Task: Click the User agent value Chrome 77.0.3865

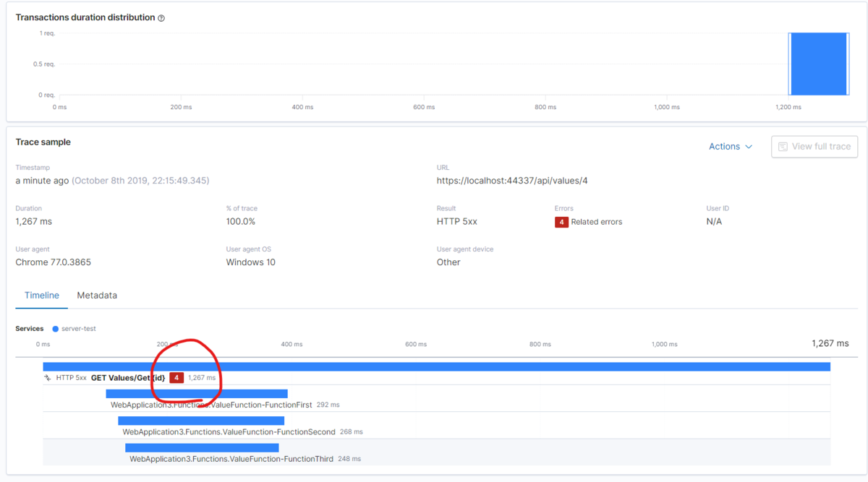Action: (54, 262)
